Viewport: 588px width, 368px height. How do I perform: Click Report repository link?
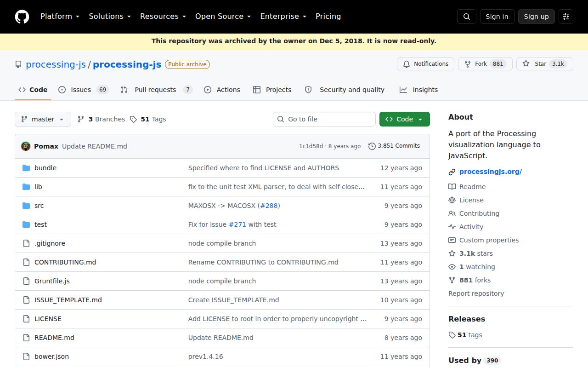476,293
